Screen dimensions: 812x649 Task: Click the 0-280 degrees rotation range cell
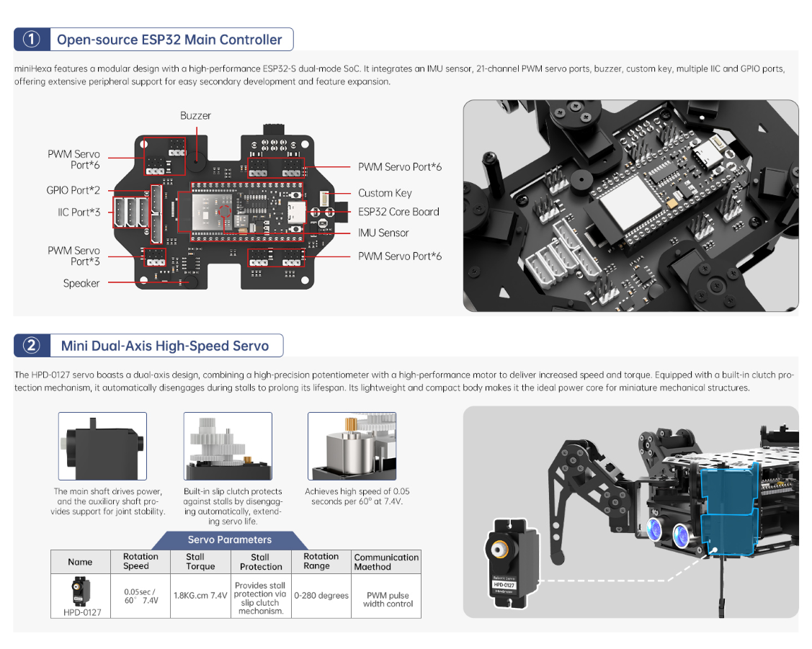pyautogui.click(x=321, y=596)
